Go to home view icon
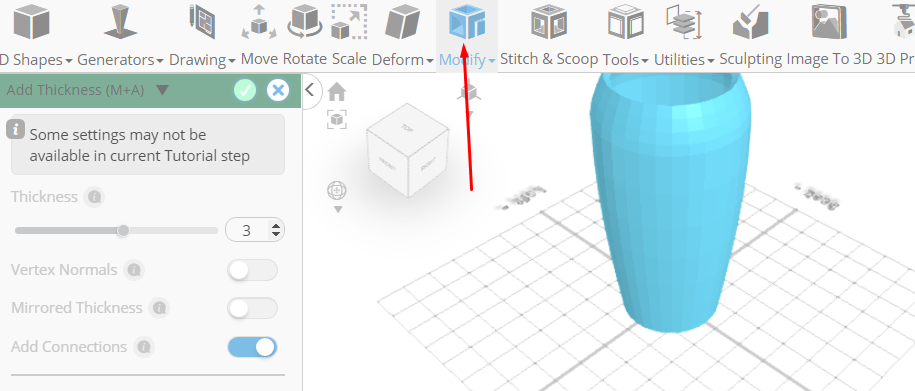The width and height of the screenshot is (915, 391). (x=337, y=92)
